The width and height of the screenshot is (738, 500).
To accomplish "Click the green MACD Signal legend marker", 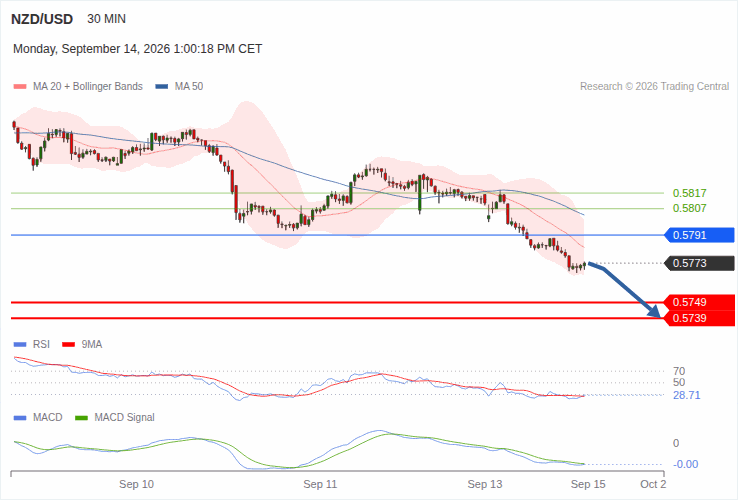I will (x=81, y=418).
